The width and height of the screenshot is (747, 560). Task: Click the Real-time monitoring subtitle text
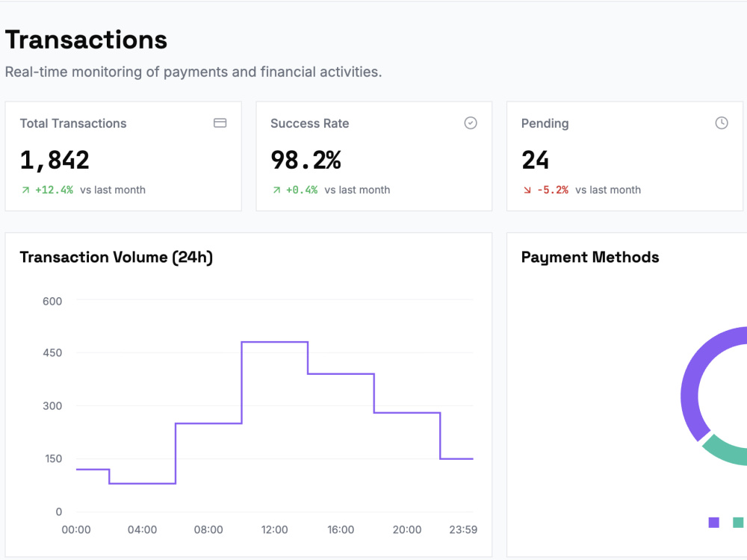click(193, 72)
